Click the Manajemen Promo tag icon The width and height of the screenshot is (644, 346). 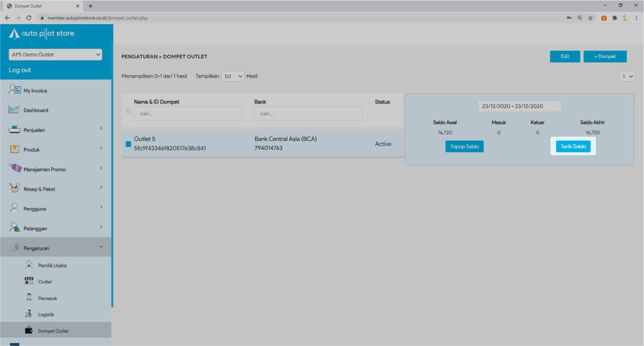15,168
